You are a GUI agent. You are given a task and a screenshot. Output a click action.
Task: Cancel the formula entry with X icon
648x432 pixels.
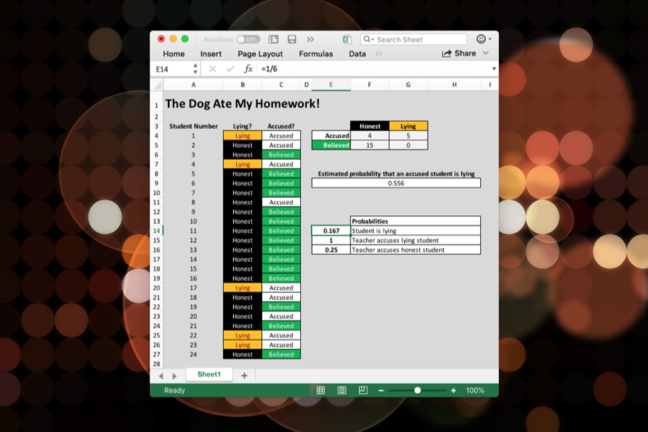[x=212, y=69]
